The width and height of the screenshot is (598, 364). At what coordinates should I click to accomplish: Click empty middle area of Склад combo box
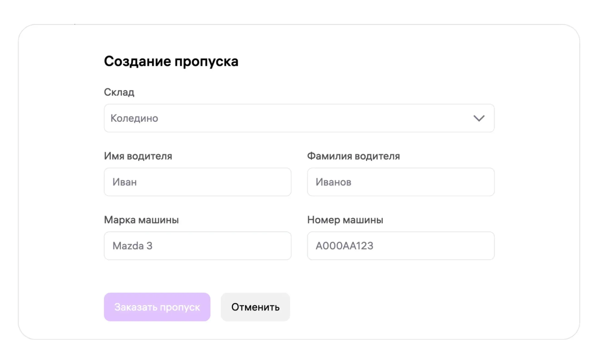[x=299, y=118]
